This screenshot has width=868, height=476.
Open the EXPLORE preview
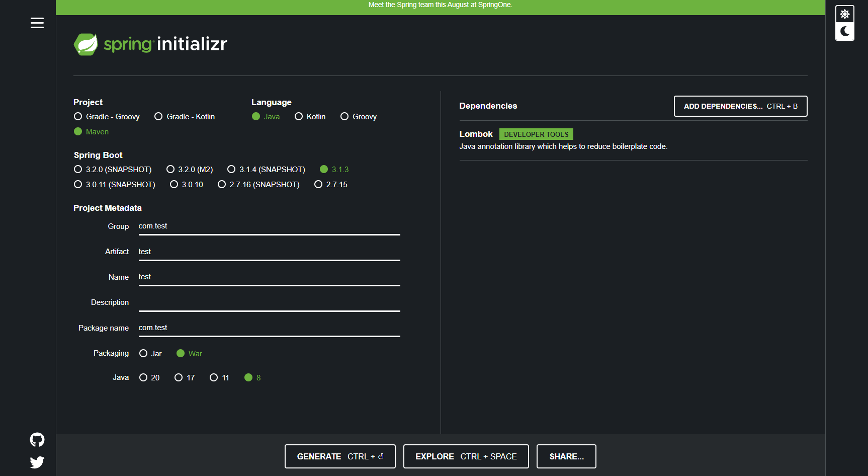465,456
